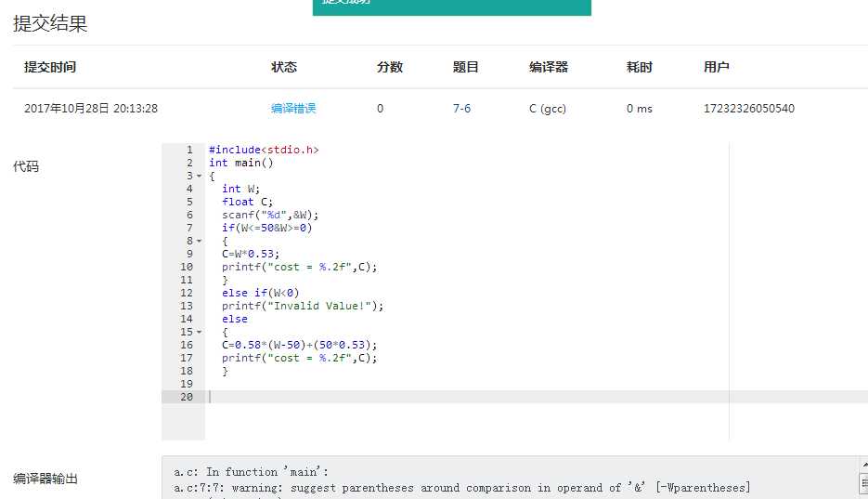
Task: Click the #include<stdio.h> code line
Action: click(264, 150)
